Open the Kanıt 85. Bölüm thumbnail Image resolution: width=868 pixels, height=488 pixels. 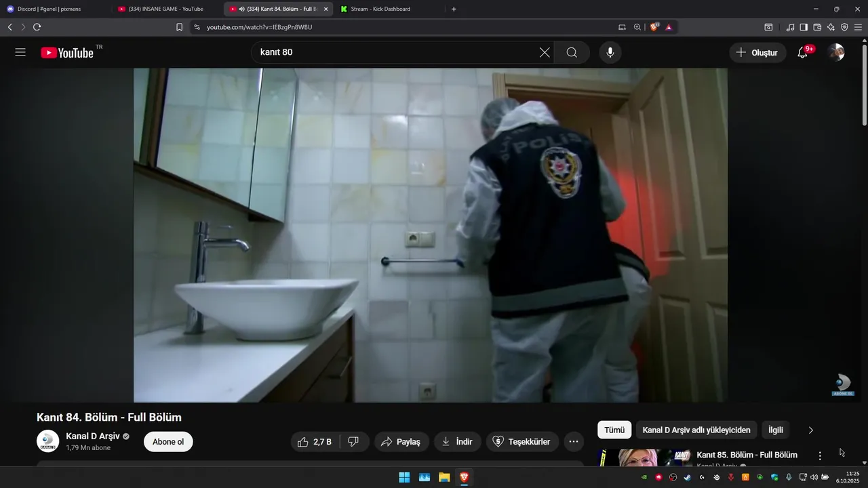(x=645, y=458)
